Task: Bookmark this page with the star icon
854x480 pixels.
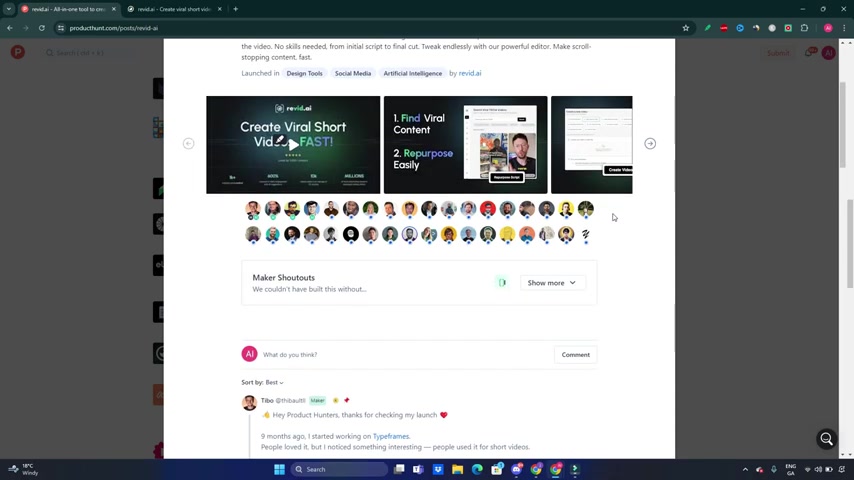Action: pos(686,28)
